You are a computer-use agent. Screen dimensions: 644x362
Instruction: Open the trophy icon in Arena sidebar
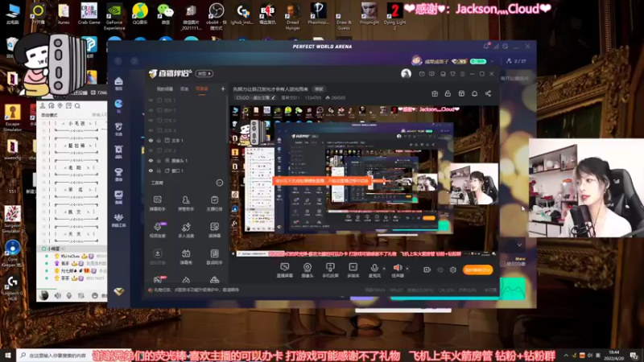(x=118, y=174)
